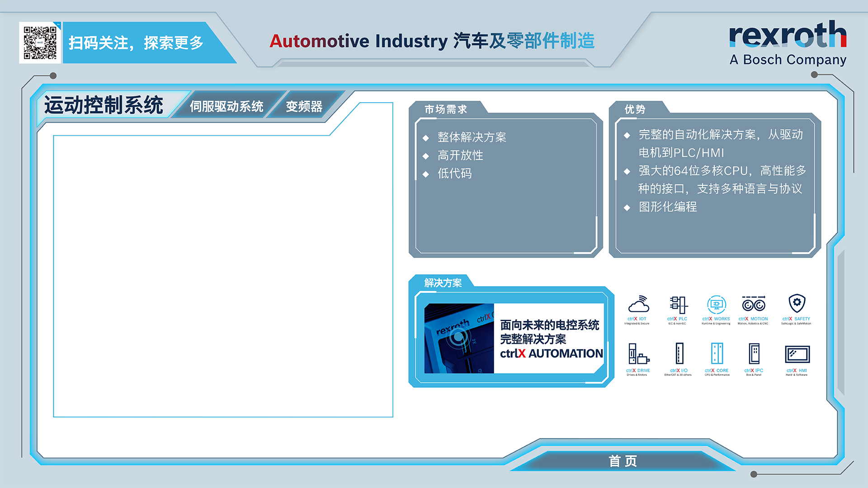Open the ctrlX AUTOMATION solution banner
The width and height of the screenshot is (868, 488).
pyautogui.click(x=514, y=338)
